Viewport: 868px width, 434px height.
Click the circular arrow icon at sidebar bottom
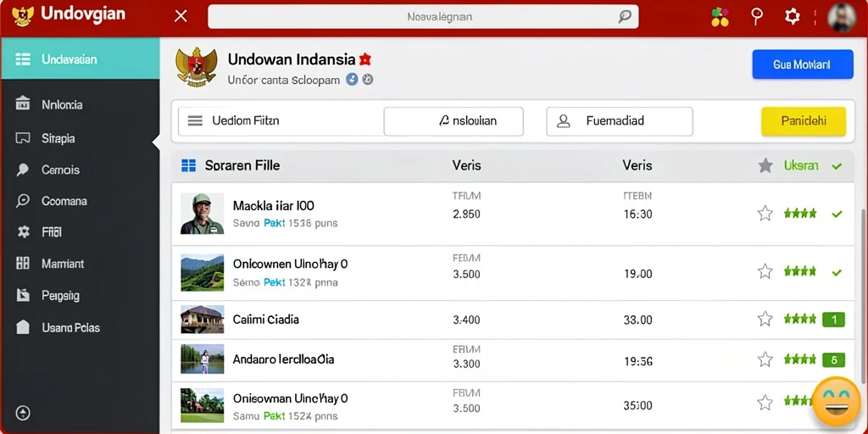(23, 413)
